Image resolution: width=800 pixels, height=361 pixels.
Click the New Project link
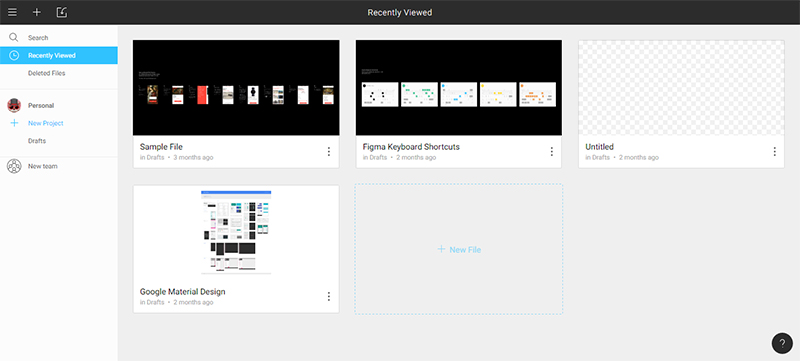point(45,123)
